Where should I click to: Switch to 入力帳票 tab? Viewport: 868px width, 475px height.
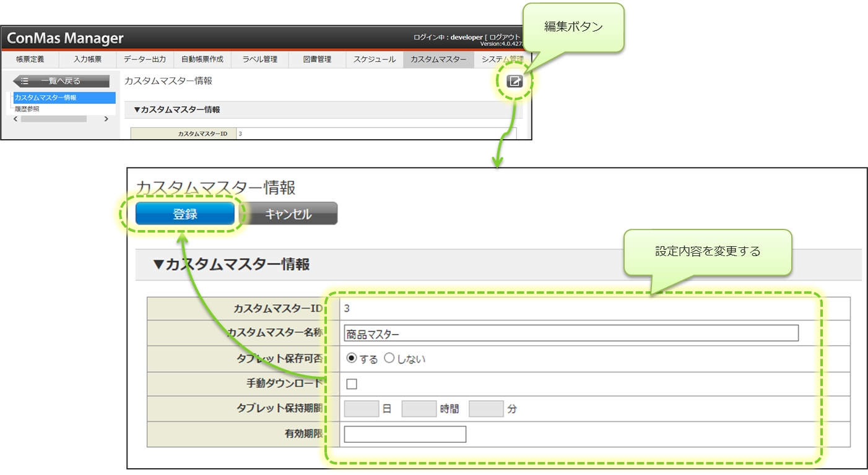coord(87,59)
